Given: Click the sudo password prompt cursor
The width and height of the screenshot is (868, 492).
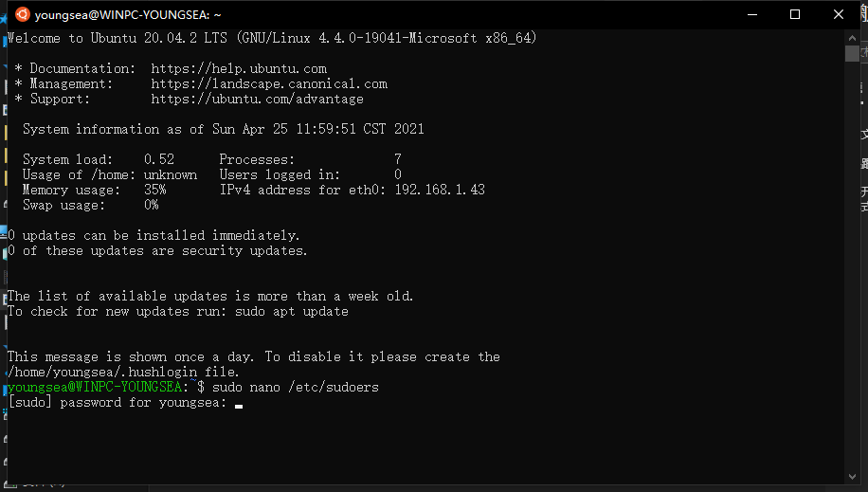Looking at the screenshot, I should [x=239, y=406].
